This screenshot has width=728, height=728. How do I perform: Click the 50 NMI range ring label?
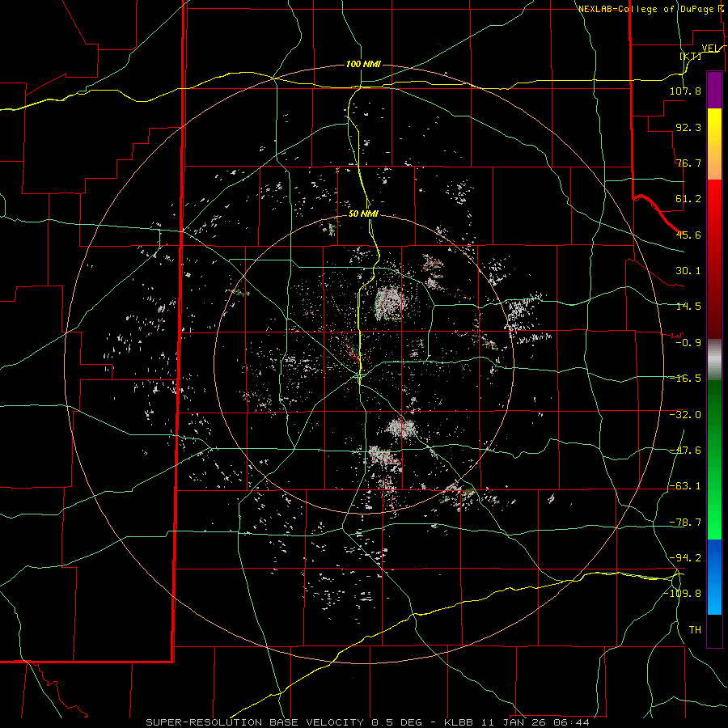coord(363,214)
